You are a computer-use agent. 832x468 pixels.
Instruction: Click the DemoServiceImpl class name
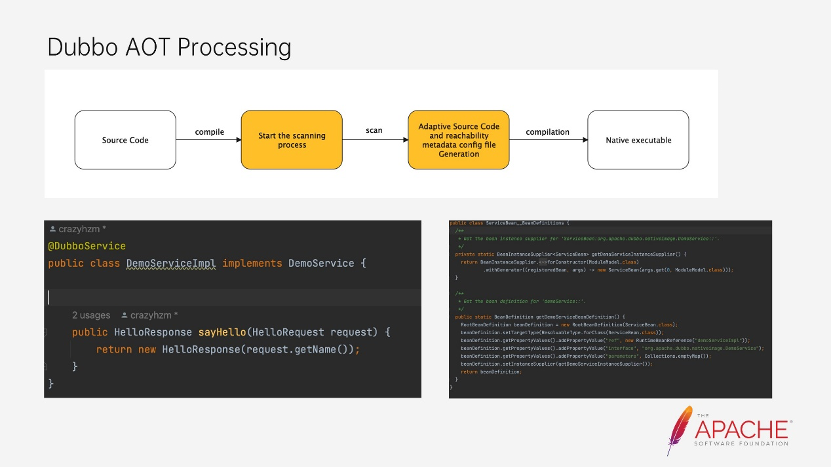point(171,264)
